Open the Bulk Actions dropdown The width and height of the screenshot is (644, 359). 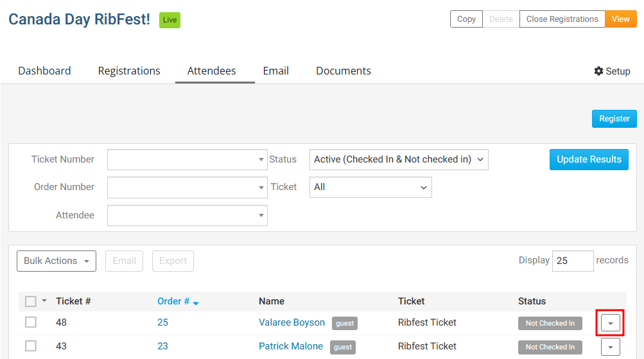click(57, 261)
